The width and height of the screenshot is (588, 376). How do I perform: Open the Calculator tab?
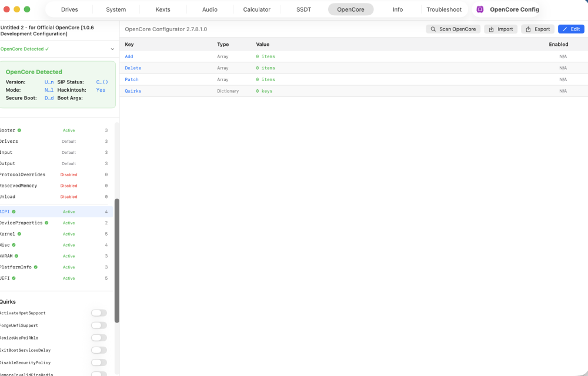[256, 9]
